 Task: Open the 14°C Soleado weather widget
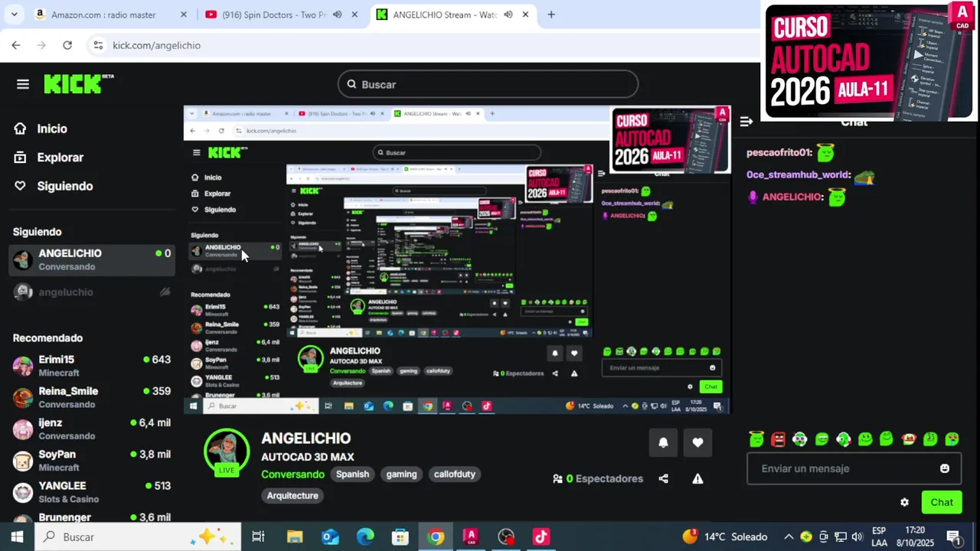(724, 536)
